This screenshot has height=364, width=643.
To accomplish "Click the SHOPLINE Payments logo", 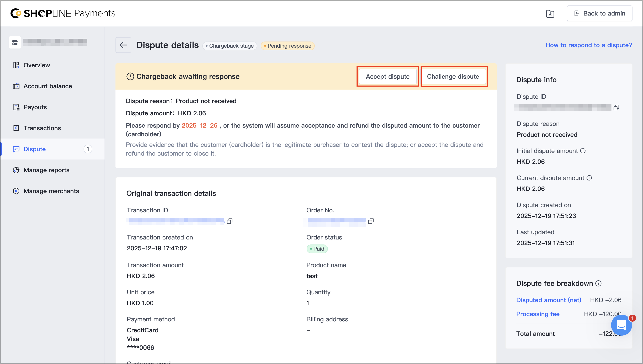I will (x=63, y=14).
